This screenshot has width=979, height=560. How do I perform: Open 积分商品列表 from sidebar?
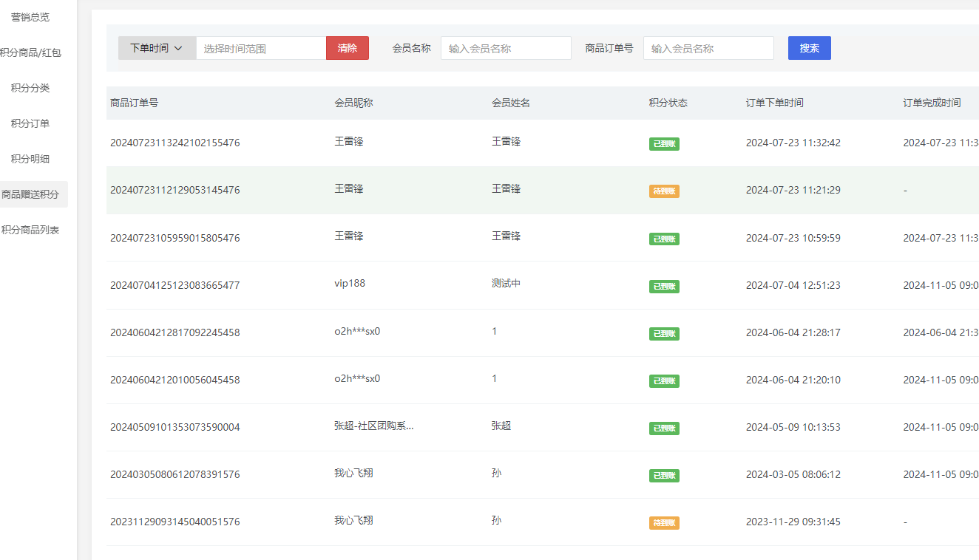click(x=30, y=230)
